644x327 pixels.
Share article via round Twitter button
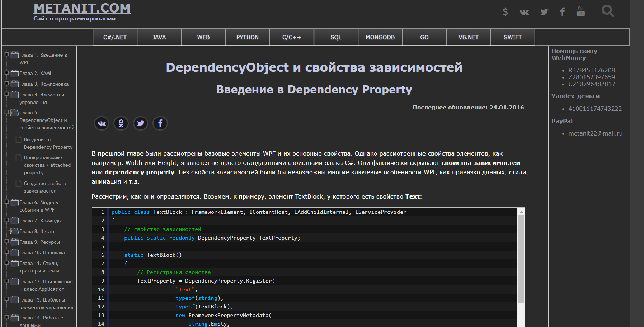pos(141,123)
